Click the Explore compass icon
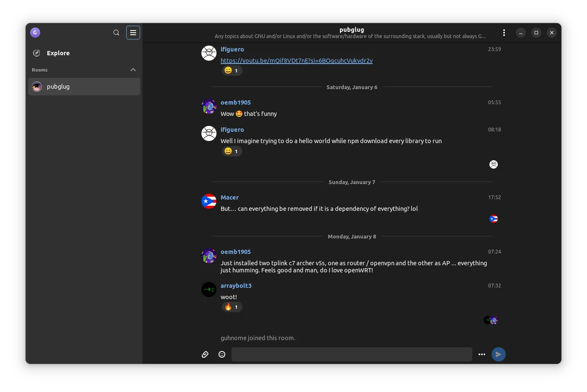The image size is (587, 392). [37, 53]
